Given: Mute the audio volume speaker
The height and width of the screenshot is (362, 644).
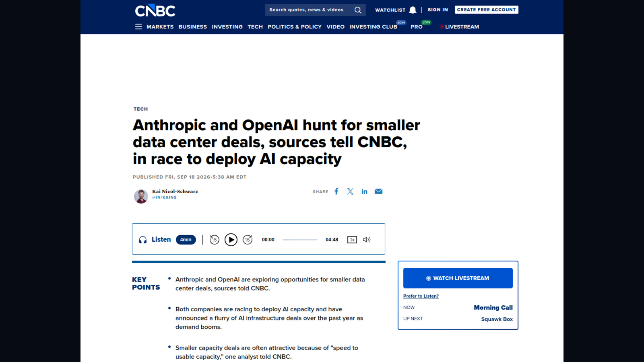Looking at the screenshot, I should (x=367, y=240).
